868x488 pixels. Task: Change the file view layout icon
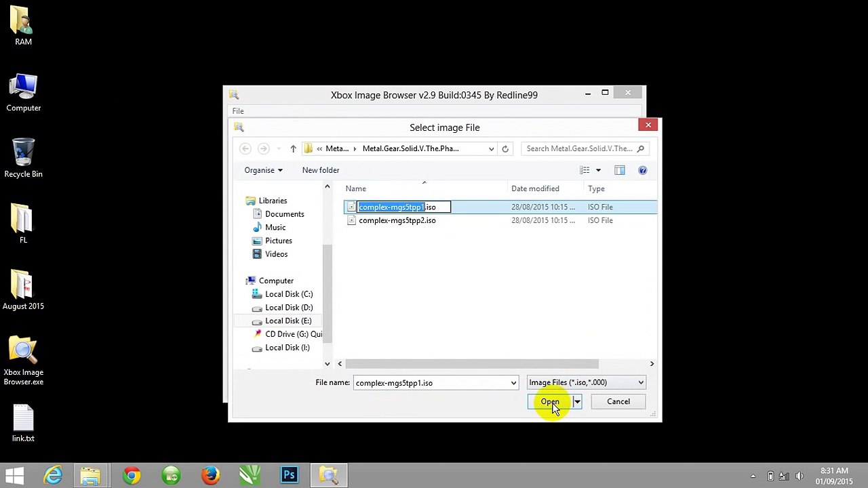[585, 170]
